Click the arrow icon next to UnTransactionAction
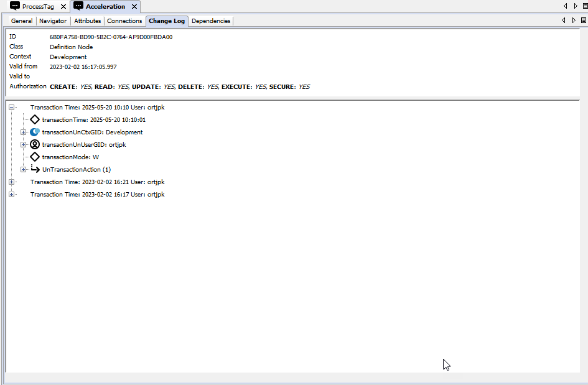 pyautogui.click(x=35, y=169)
